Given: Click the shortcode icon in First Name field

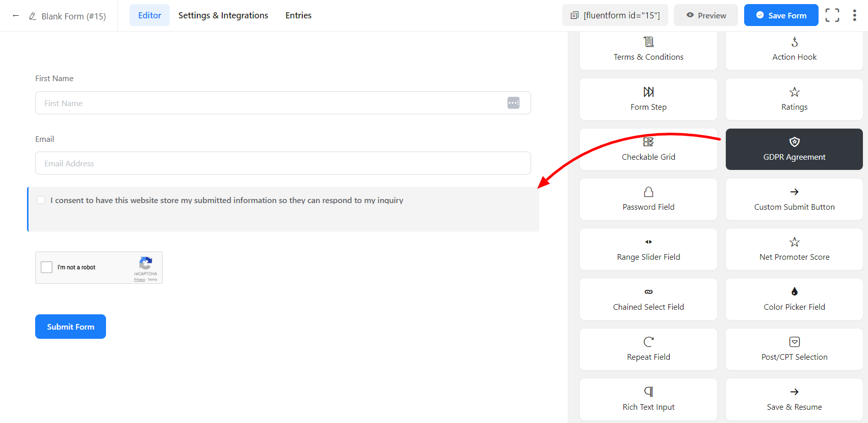Looking at the screenshot, I should (x=513, y=103).
